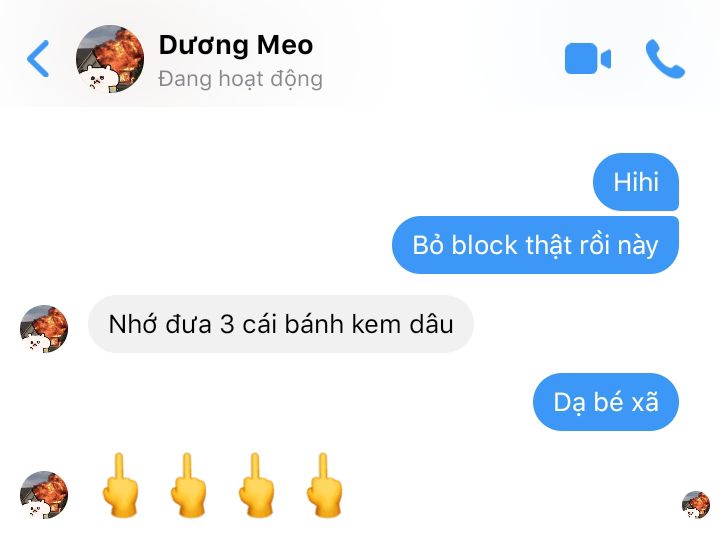The width and height of the screenshot is (720, 534).
Task: Tap the small seen-indicator avatar
Action: pos(696,504)
